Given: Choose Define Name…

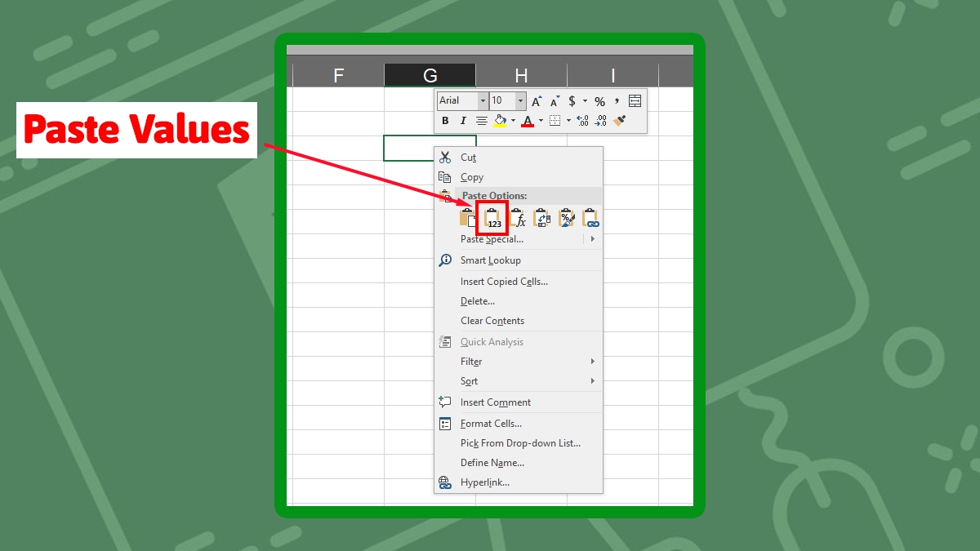Looking at the screenshot, I should click(x=519, y=463).
